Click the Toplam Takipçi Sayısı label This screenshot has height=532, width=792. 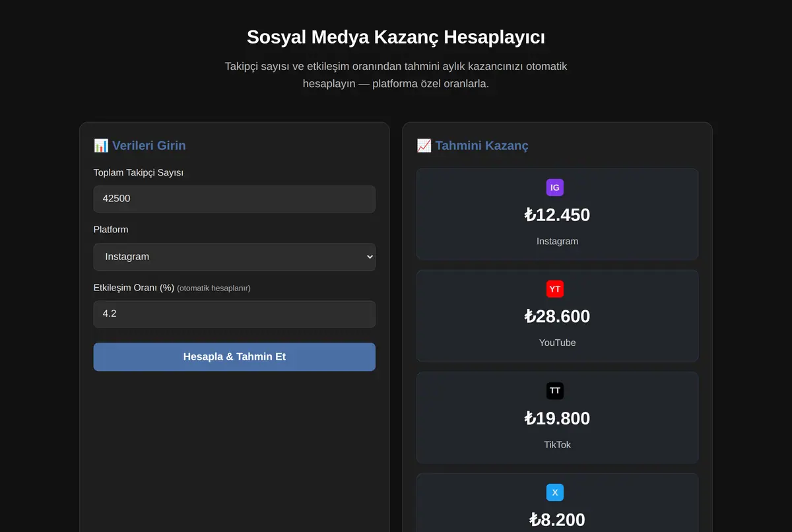tap(139, 172)
